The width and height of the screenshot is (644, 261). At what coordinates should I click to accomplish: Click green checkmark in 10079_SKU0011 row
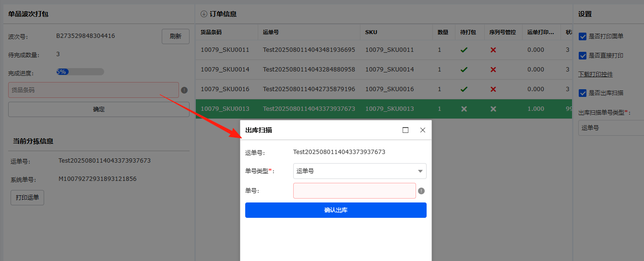[x=464, y=50]
